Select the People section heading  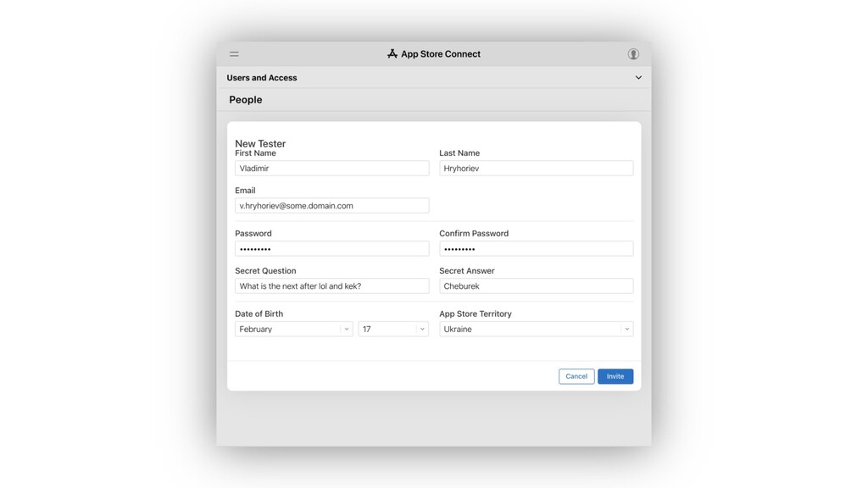pos(246,100)
